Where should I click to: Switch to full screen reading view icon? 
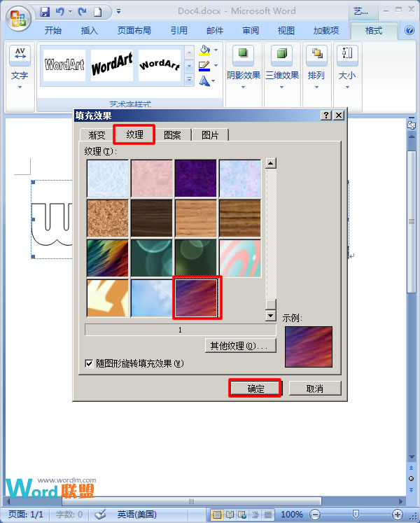230,515
